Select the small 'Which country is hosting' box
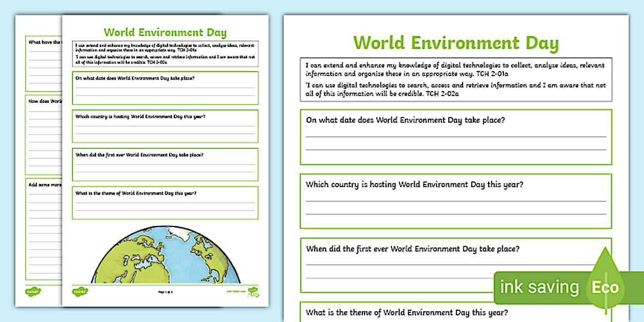Screen dimensions: 644x322 165,126
